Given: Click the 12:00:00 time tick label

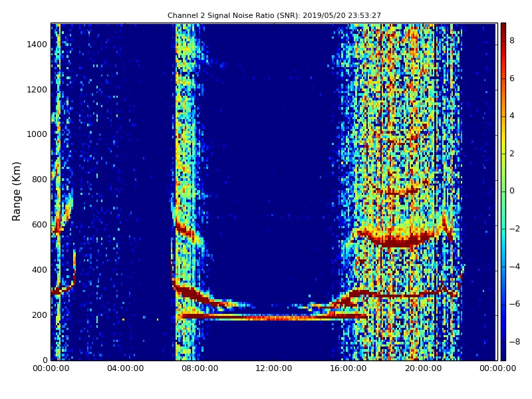Looking at the screenshot, I should coord(274,368).
